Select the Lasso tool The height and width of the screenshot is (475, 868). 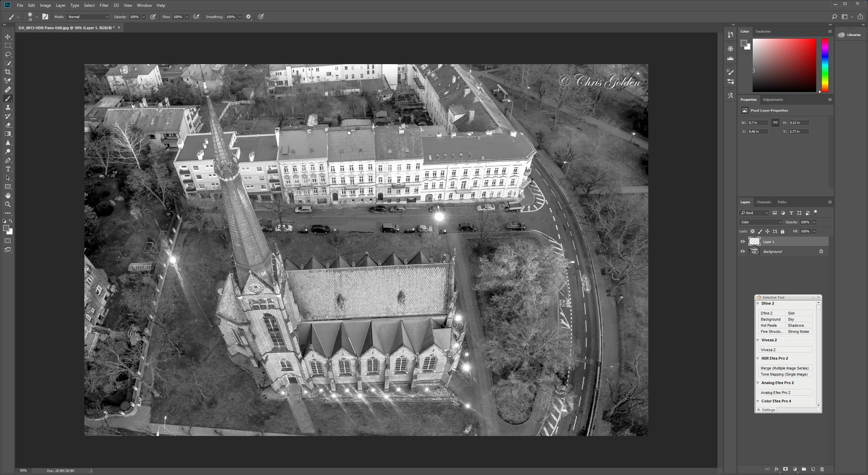point(8,54)
